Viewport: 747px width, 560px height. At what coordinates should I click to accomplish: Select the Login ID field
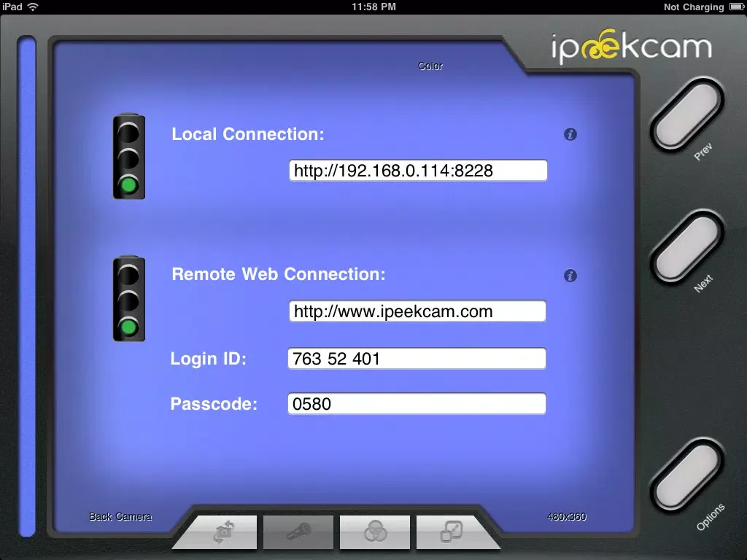pos(417,359)
